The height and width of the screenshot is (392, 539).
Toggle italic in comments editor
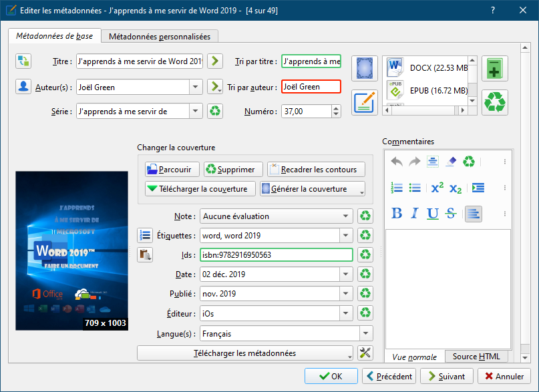[x=415, y=214]
